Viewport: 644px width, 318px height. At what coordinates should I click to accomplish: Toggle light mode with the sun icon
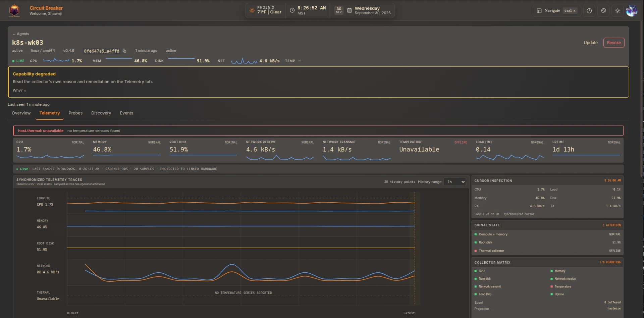point(618,11)
